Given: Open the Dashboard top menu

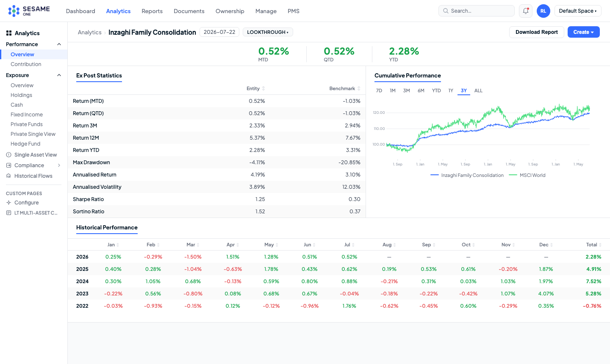Looking at the screenshot, I should pos(80,11).
